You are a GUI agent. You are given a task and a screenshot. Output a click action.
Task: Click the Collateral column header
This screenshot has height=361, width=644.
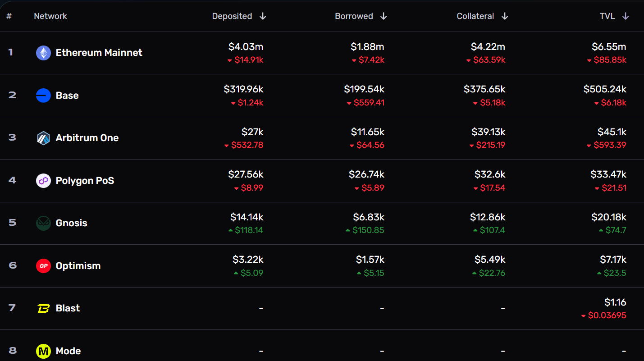(x=475, y=16)
